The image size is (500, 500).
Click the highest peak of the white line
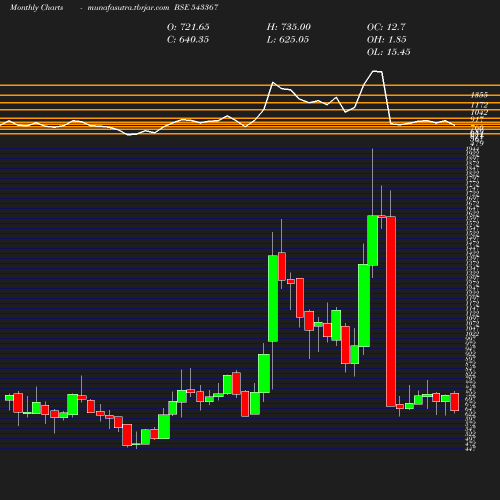[x=377, y=71]
